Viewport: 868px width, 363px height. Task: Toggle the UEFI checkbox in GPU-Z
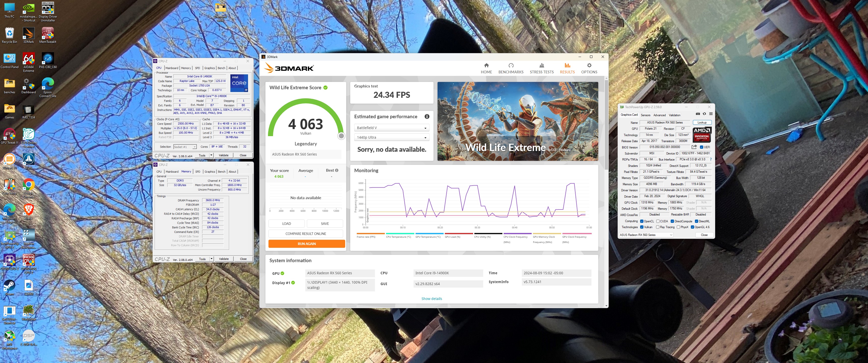(701, 147)
